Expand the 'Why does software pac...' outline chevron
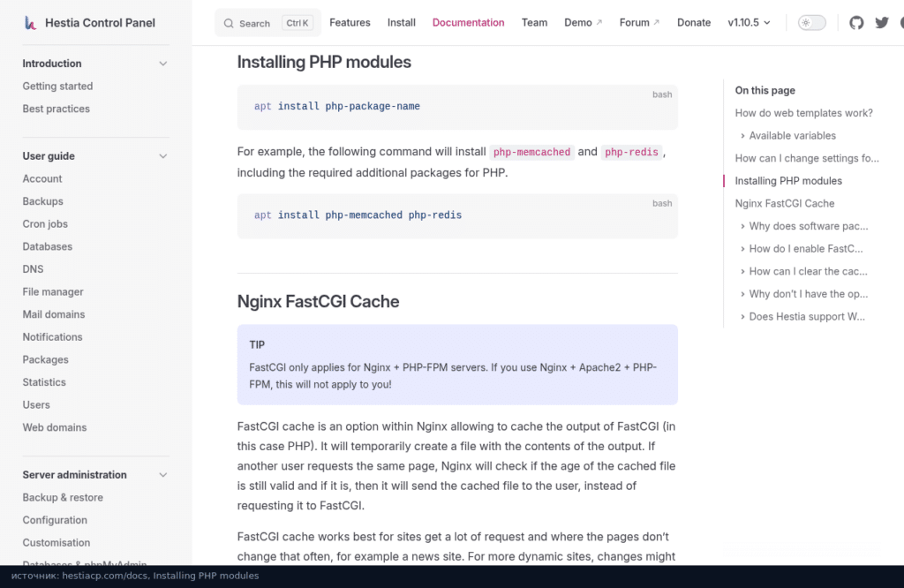This screenshot has width=904, height=588. (742, 227)
